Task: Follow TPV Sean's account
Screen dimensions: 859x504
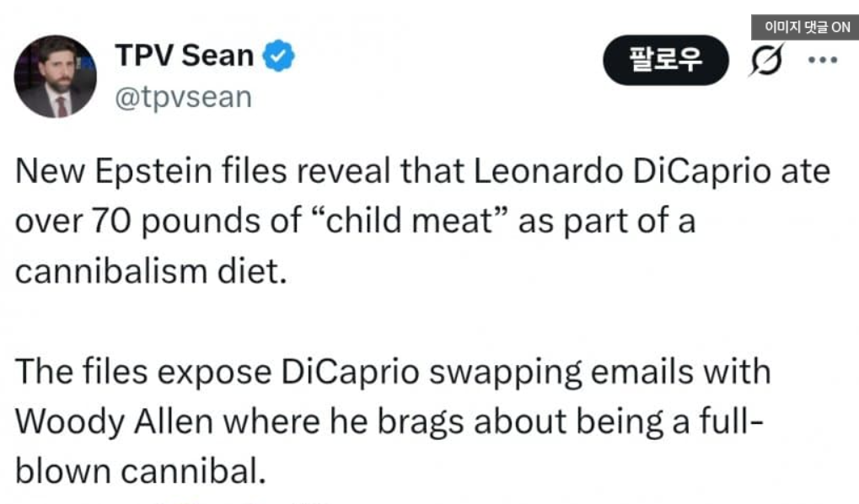Action: point(665,60)
